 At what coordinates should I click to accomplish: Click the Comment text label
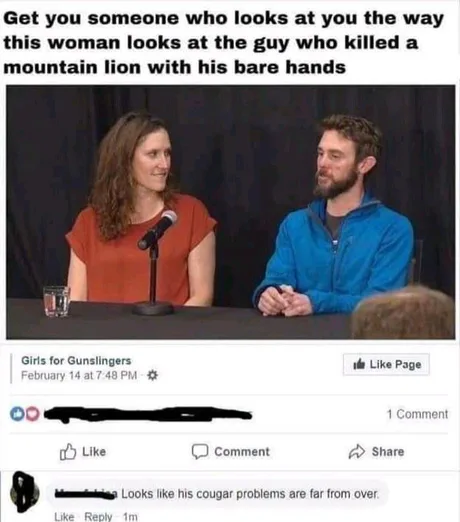point(242,452)
